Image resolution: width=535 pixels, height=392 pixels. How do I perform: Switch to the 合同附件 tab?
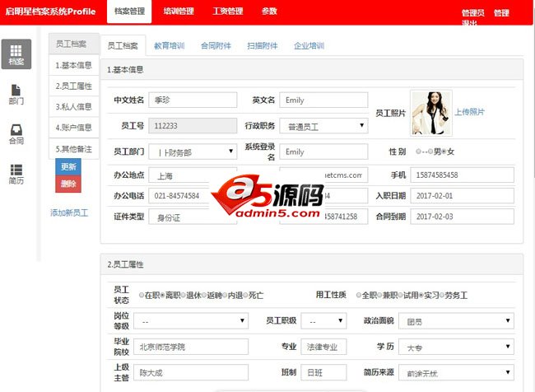click(x=216, y=46)
